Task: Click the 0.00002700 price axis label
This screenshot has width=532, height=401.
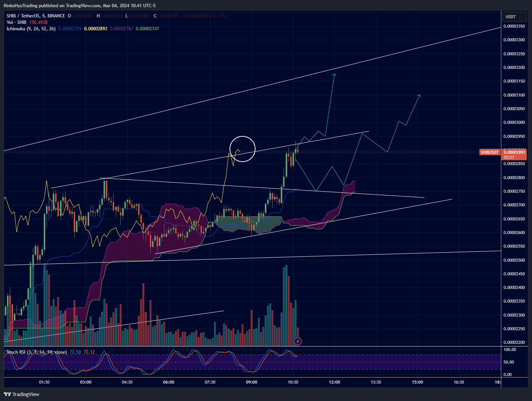Action: coord(514,205)
